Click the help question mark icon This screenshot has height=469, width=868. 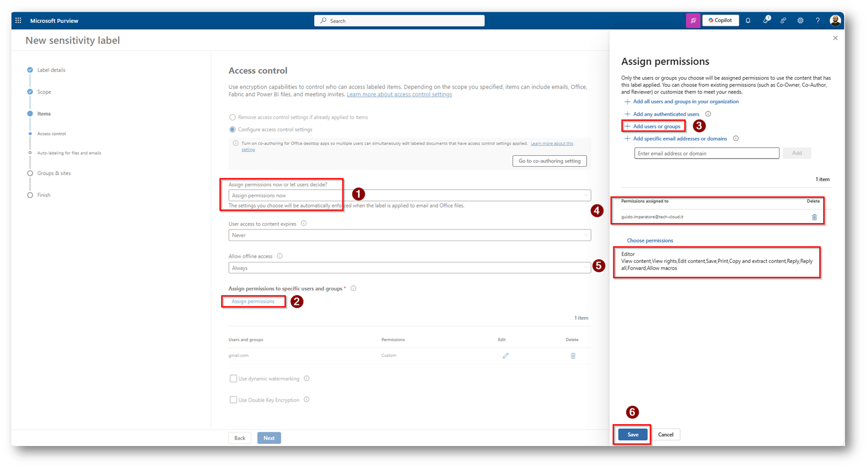(x=818, y=21)
